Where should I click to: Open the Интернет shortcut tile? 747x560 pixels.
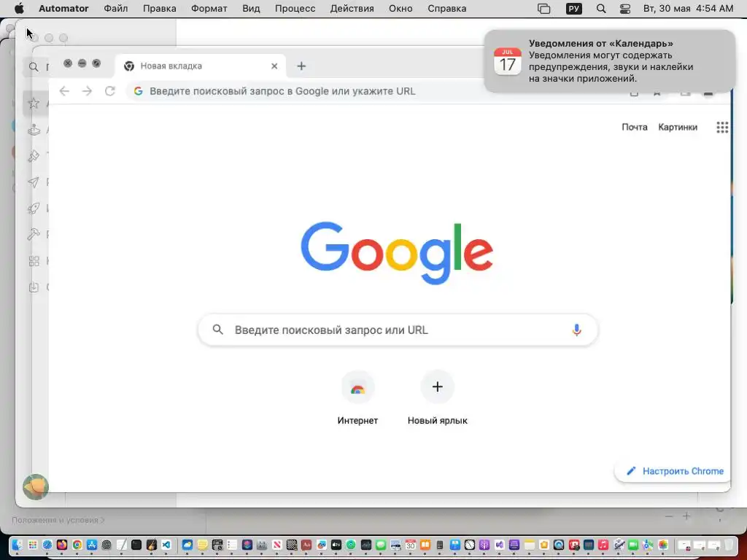pos(357,398)
